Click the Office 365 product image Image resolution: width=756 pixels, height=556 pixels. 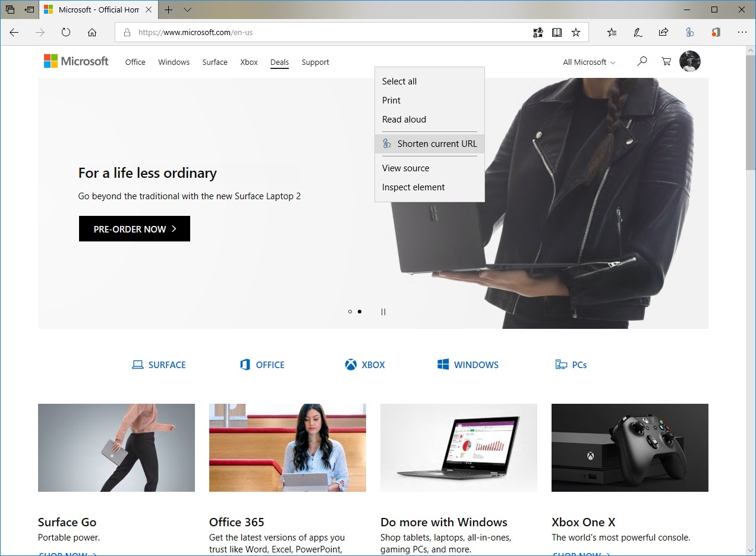(288, 448)
